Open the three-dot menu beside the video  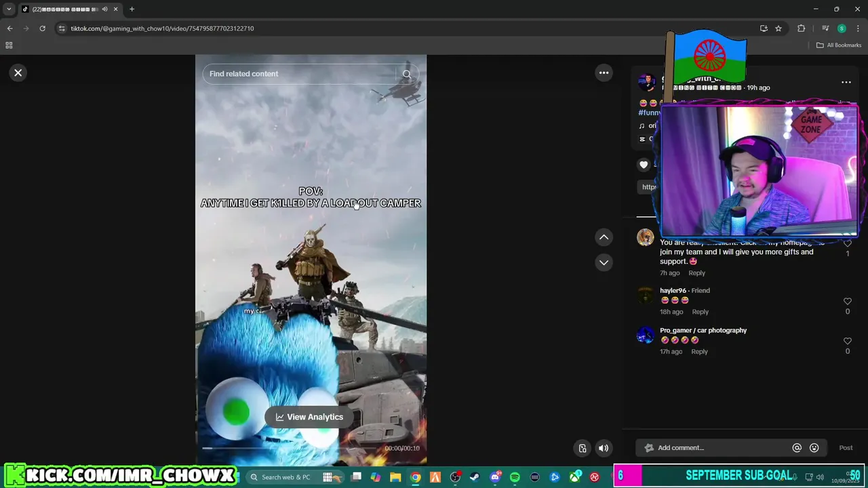click(604, 73)
